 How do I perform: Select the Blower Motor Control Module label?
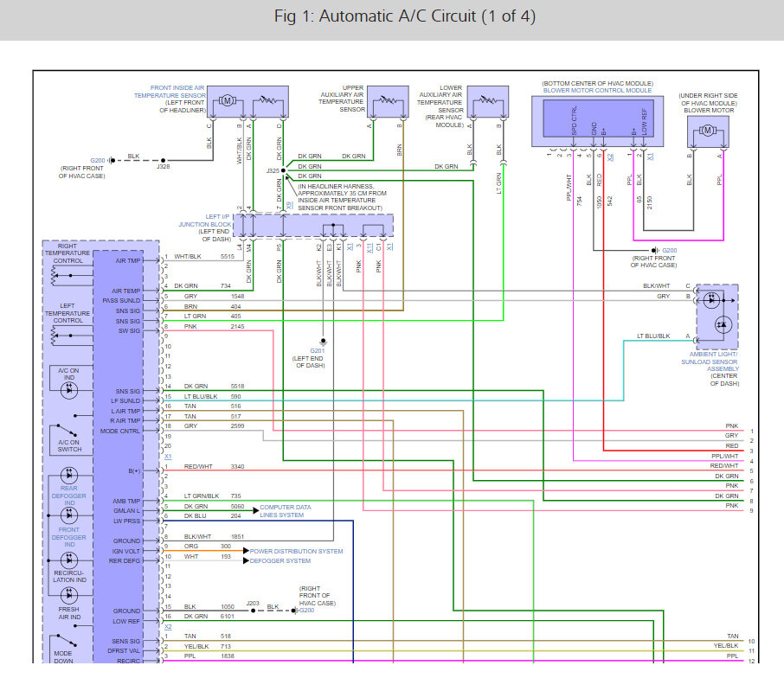[597, 90]
